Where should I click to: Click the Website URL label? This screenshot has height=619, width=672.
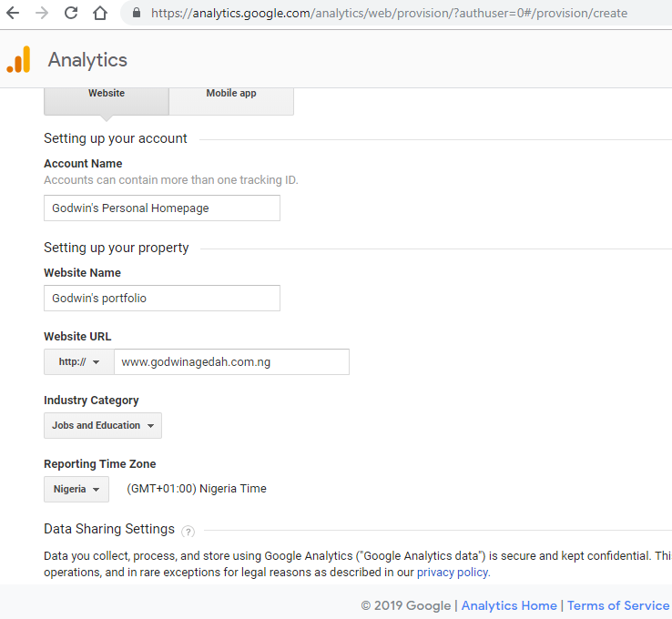click(77, 337)
